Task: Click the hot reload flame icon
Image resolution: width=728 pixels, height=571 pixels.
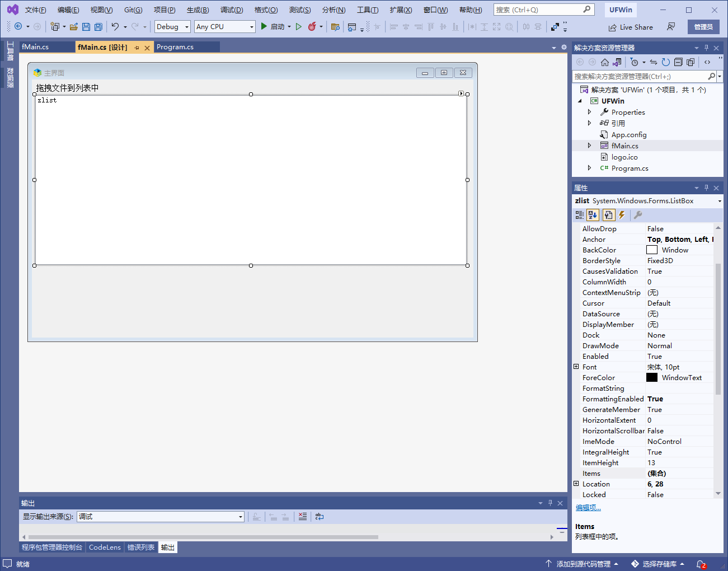Action: tap(312, 26)
